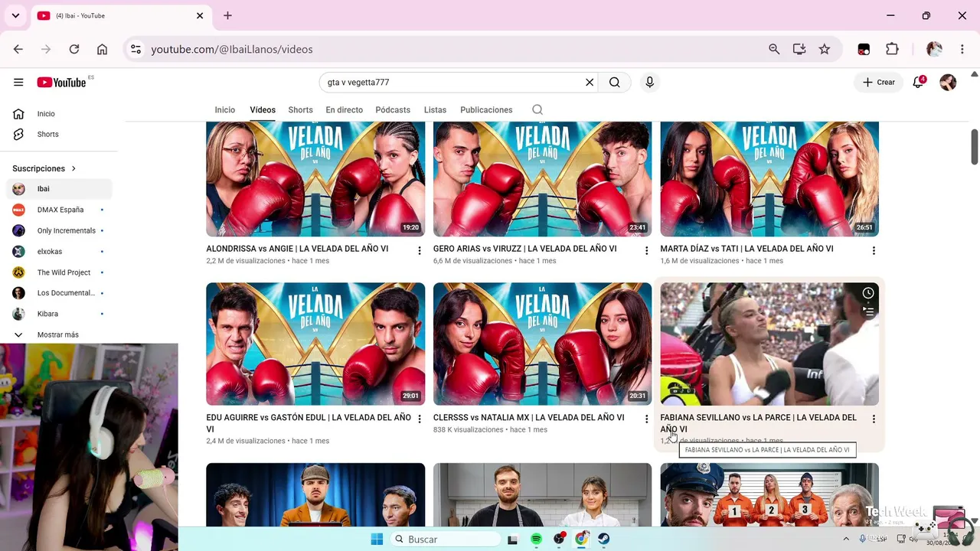Open options for CLERSSS vs NATALIA MX video
This screenshot has height=551, width=980.
point(646,419)
